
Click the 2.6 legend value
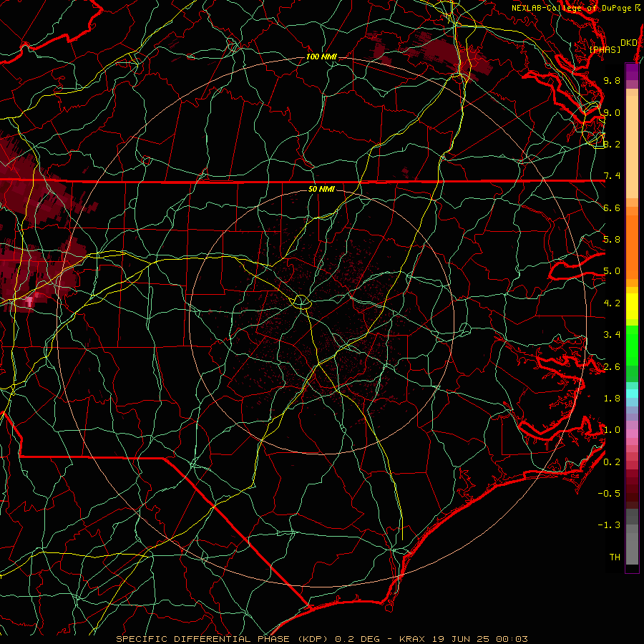pyautogui.click(x=612, y=367)
